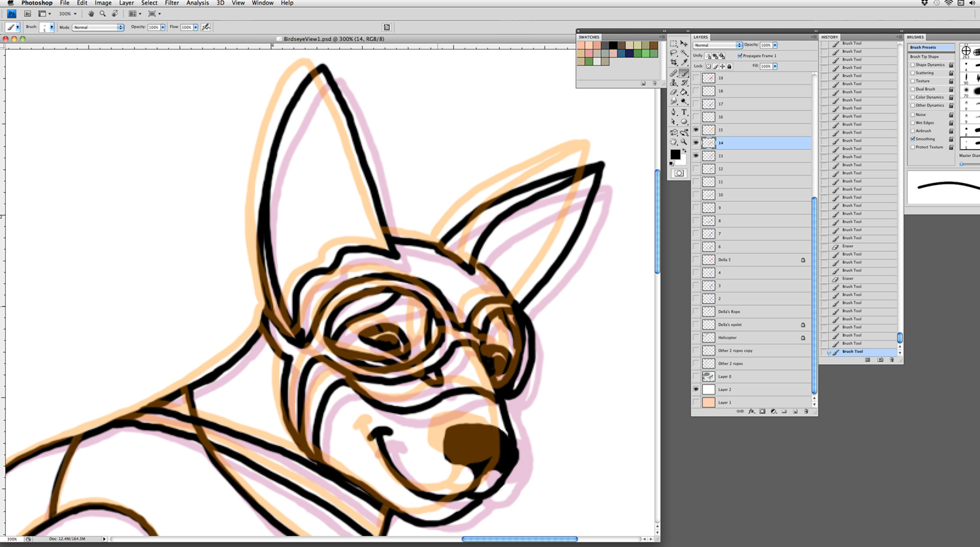Uncheck Propagate Frame 1 checkbox
The height and width of the screenshot is (547, 980).
click(x=740, y=56)
